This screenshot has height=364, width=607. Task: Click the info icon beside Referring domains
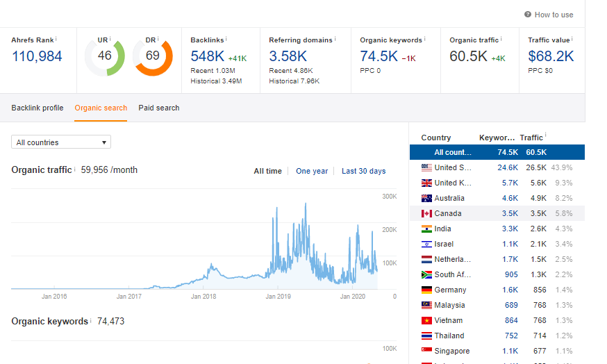[335, 39]
